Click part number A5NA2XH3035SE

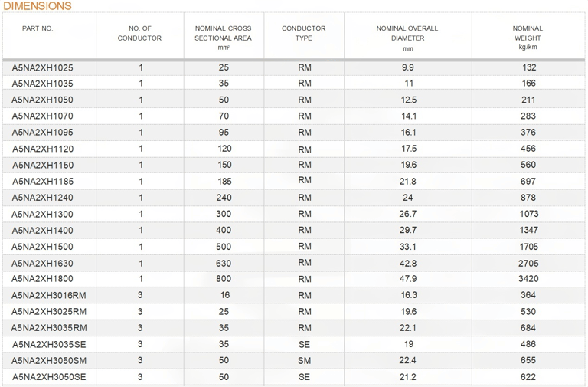(x=49, y=344)
